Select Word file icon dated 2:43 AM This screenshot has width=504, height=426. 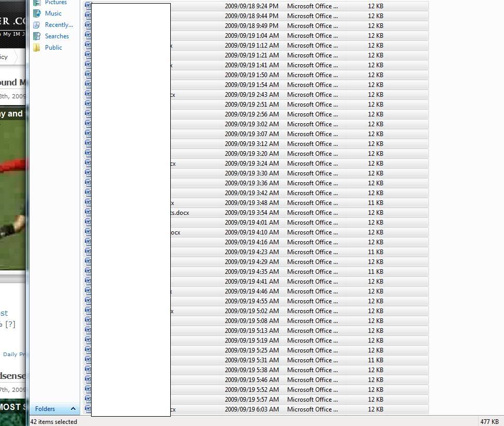tap(87, 94)
